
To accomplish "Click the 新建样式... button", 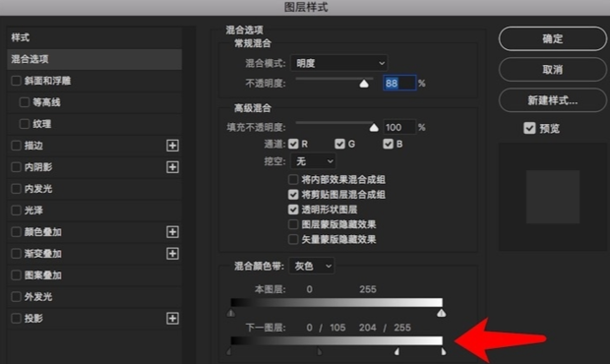I will point(552,100).
